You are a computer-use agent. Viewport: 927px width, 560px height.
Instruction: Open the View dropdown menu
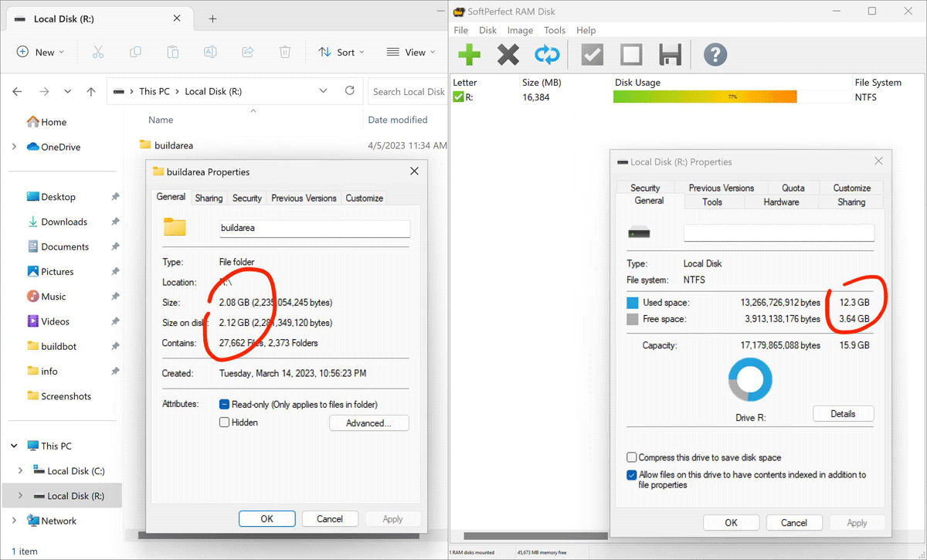tap(411, 53)
